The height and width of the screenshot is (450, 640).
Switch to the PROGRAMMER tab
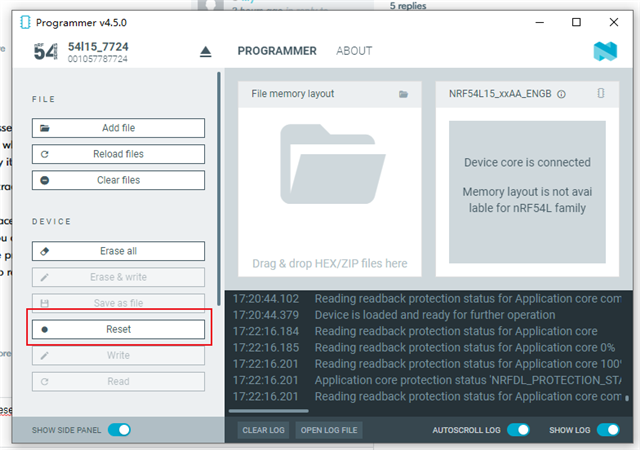coord(277,51)
